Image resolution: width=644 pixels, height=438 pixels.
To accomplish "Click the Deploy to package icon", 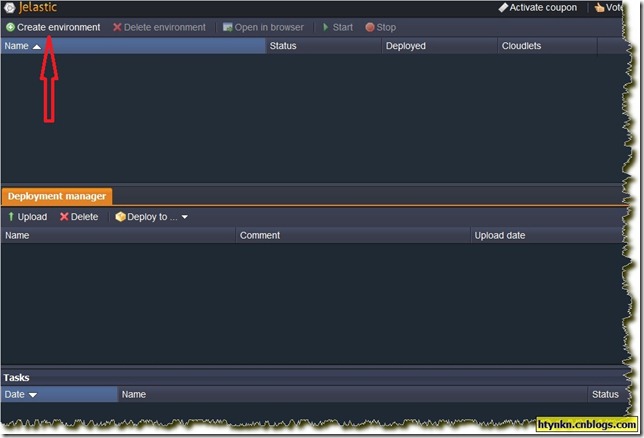I will click(x=120, y=217).
